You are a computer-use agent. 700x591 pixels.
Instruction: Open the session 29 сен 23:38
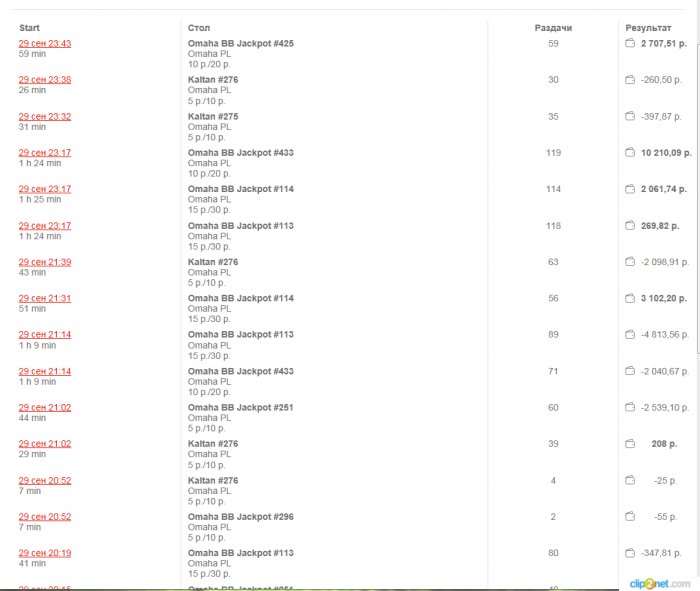tap(45, 80)
